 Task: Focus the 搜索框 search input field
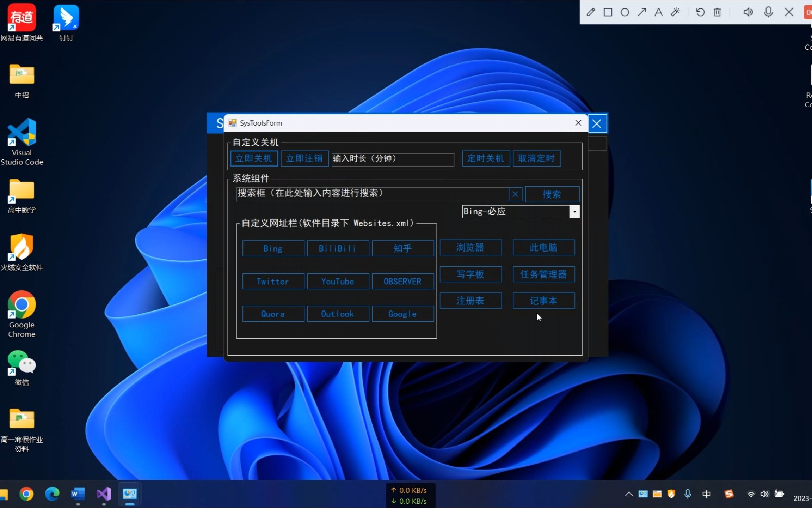point(372,194)
